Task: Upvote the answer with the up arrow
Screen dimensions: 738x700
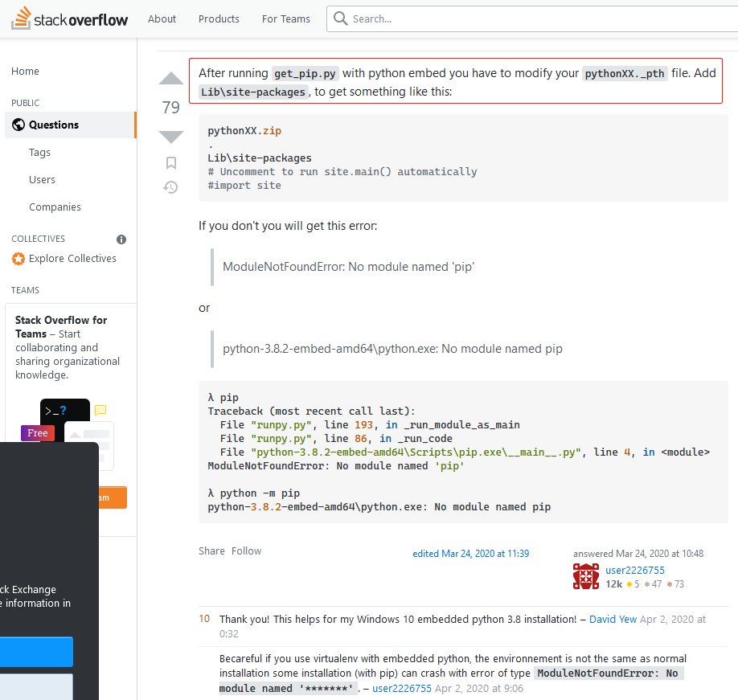Action: click(171, 79)
